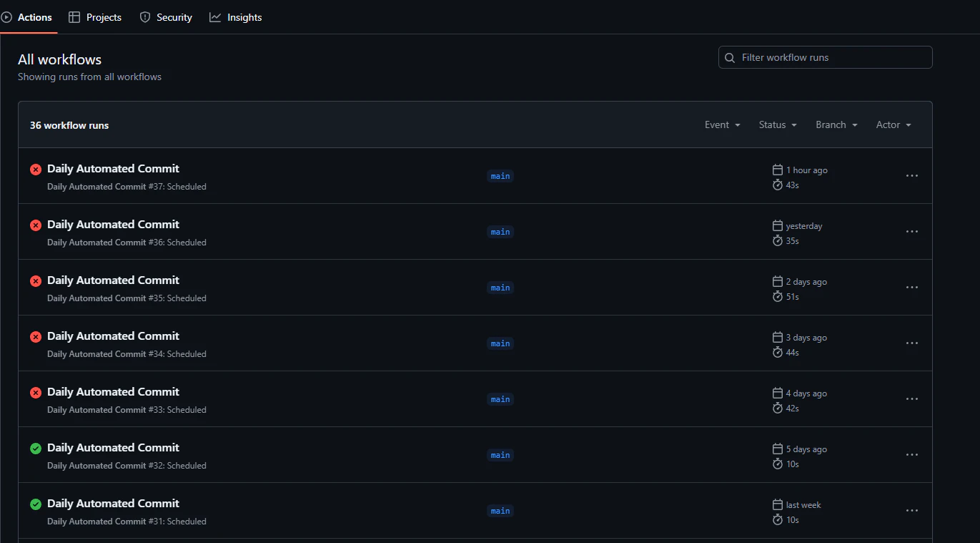
Task: Click the "Daily Automated Commit #31: Scheduled" subtitle
Action: pos(127,522)
